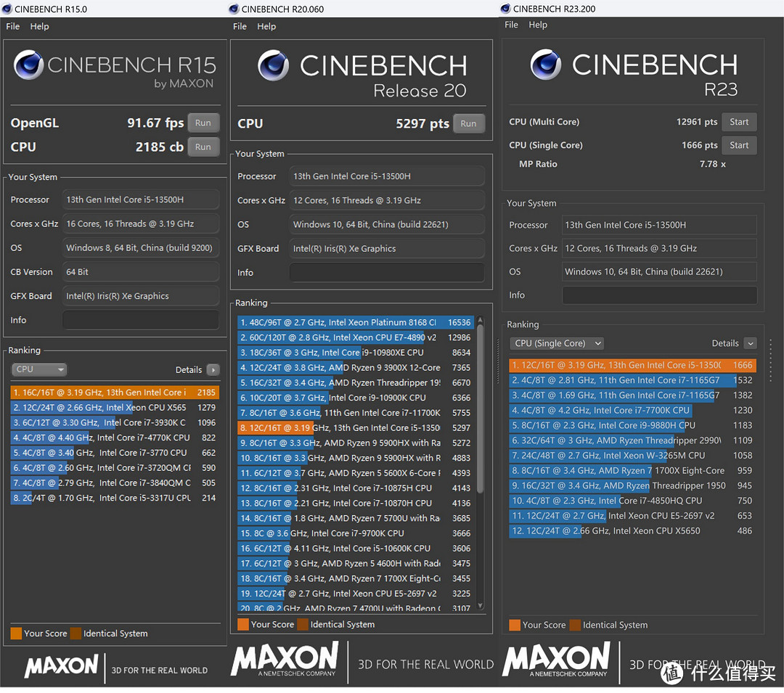Click Processor field in R15 system panel
Viewport: 784px width, 693px height.
click(x=141, y=200)
